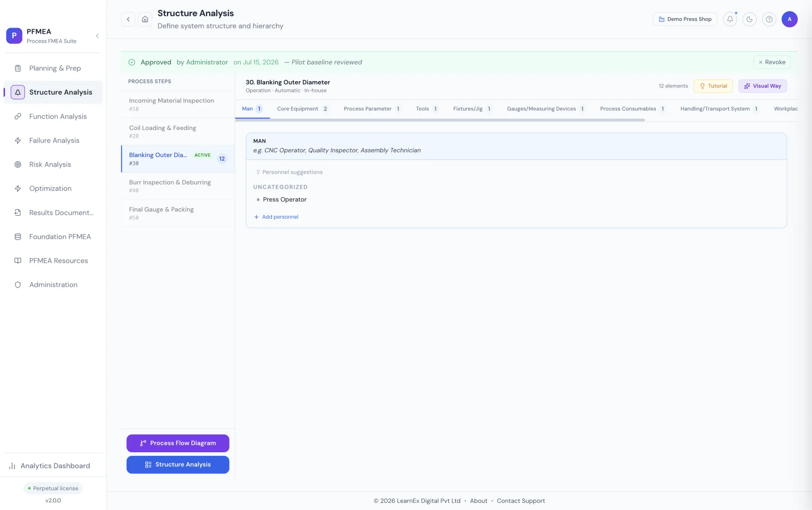Click the 12 elements count badge
The image size is (812, 510).
pos(221,159)
